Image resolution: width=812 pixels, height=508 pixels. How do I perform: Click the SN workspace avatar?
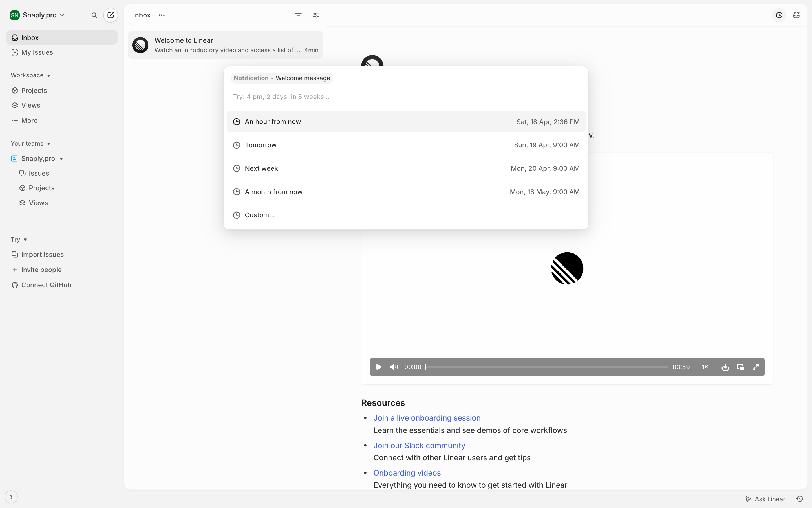(x=14, y=15)
